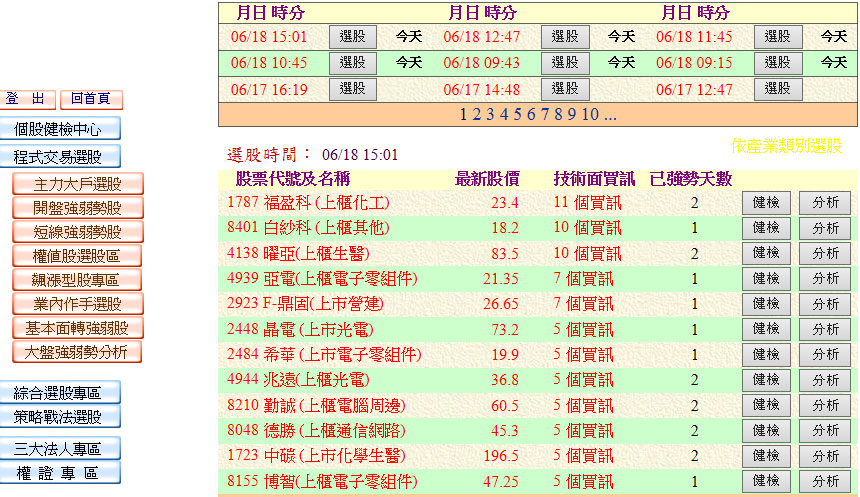Click 健檢 for 2448 晶電
The width and height of the screenshot is (860, 497).
tap(766, 329)
